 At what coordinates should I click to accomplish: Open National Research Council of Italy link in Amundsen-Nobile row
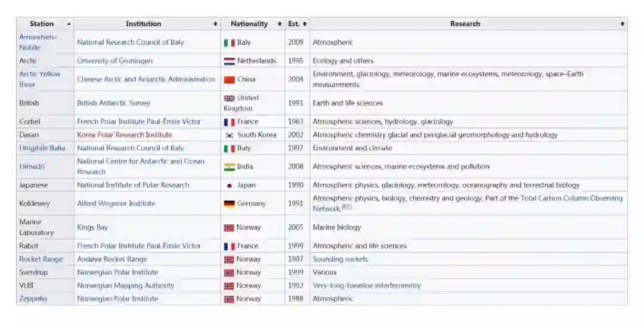[131, 42]
